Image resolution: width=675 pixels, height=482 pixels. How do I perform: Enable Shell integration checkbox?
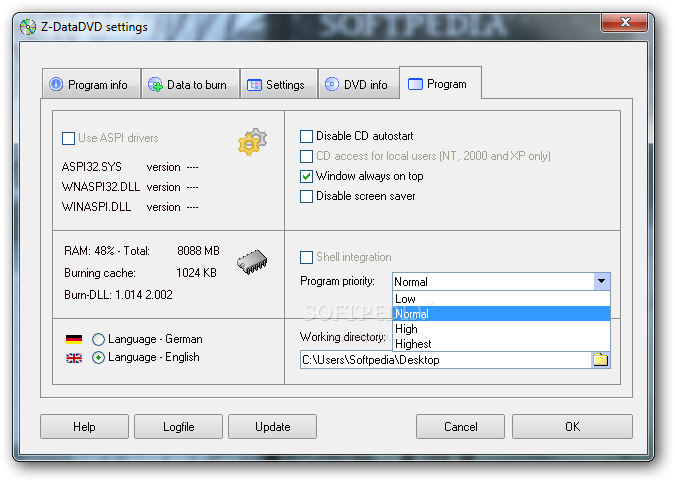click(x=307, y=257)
